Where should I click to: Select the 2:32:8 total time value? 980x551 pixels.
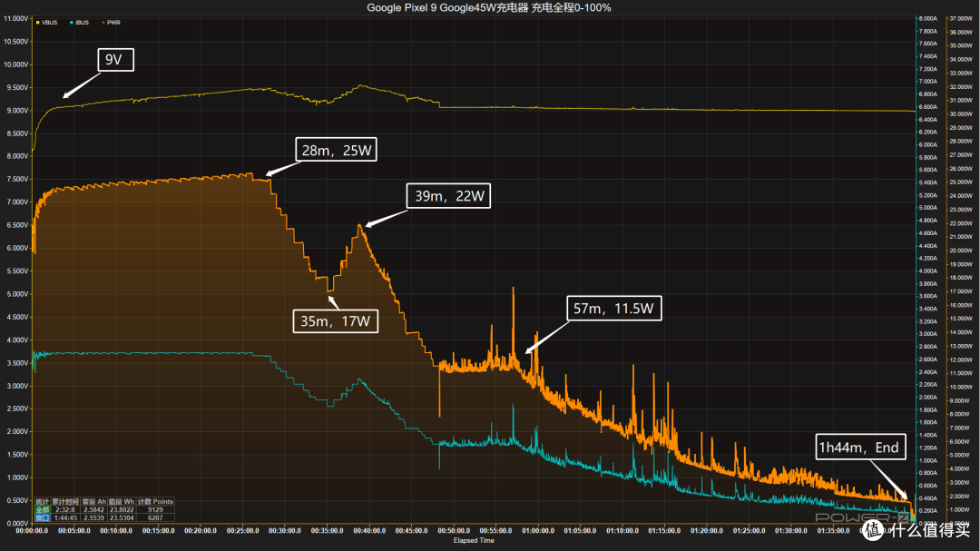[65, 510]
